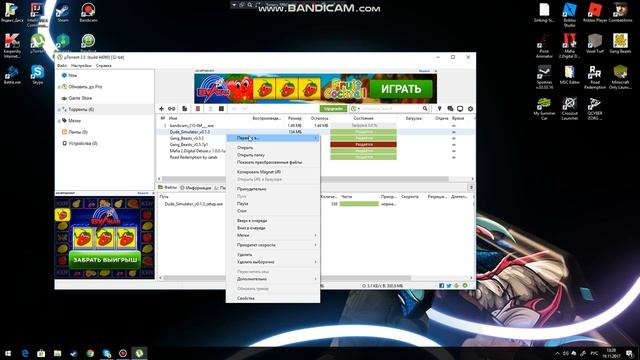This screenshot has width=640, height=360.
Task: Click the green status icon in status bar
Action: (x=465, y=286)
